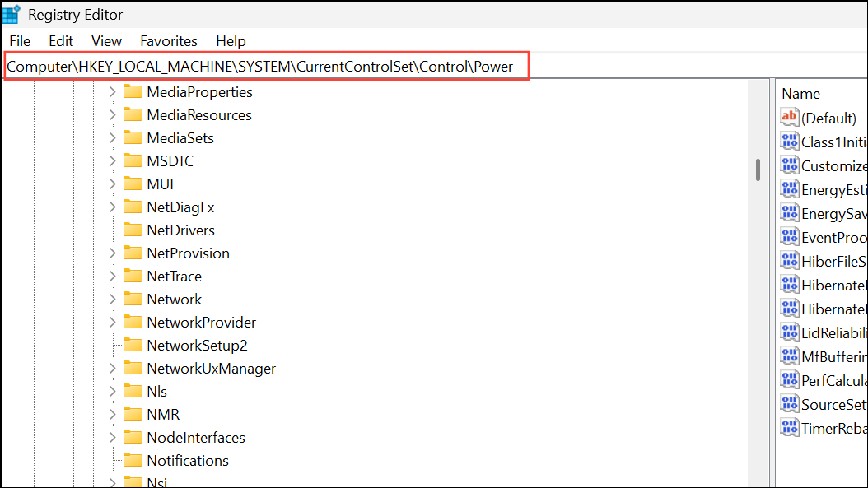Image resolution: width=868 pixels, height=488 pixels.
Task: Click the PerfCalcula... value icon
Action: pyautogui.click(x=790, y=379)
